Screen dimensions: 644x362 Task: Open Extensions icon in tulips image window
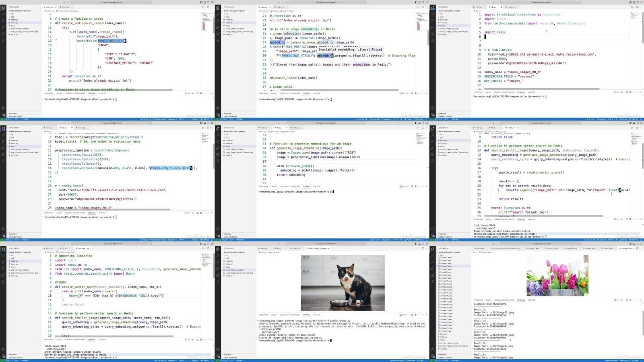pos(433,275)
